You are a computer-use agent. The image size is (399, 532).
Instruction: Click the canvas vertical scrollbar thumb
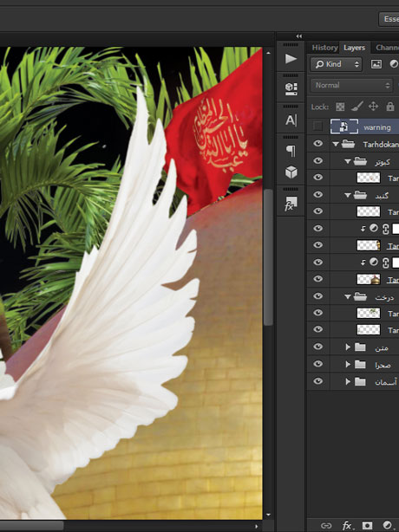point(268,257)
